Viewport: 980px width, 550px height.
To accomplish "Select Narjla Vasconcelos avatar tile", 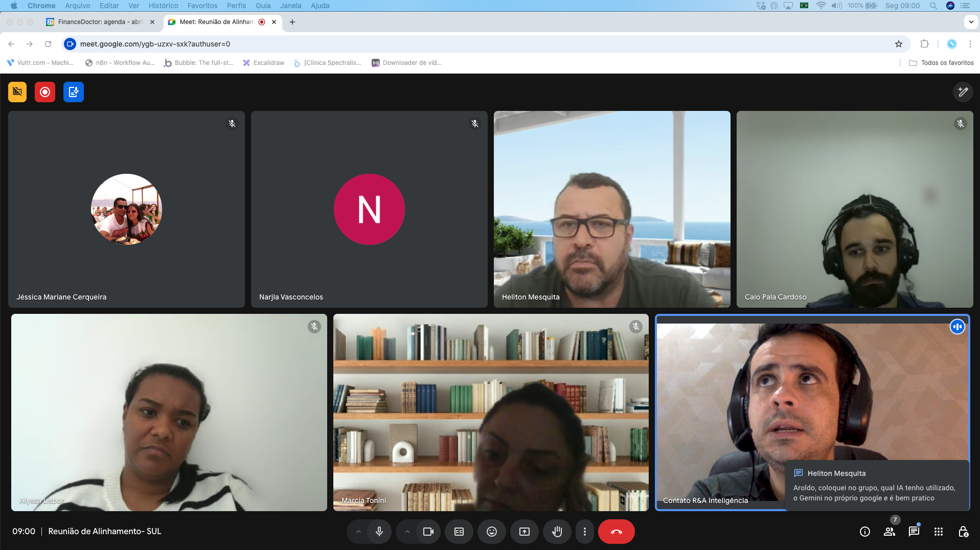I will pyautogui.click(x=369, y=210).
